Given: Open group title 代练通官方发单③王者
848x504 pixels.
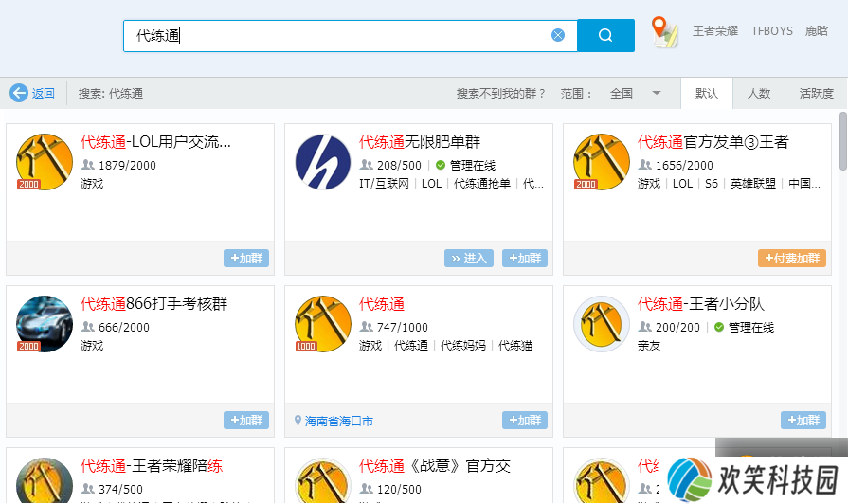Looking at the screenshot, I should [x=713, y=142].
